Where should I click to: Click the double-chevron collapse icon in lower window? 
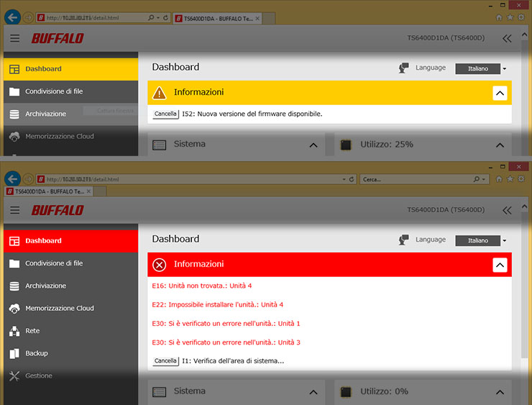(508, 210)
